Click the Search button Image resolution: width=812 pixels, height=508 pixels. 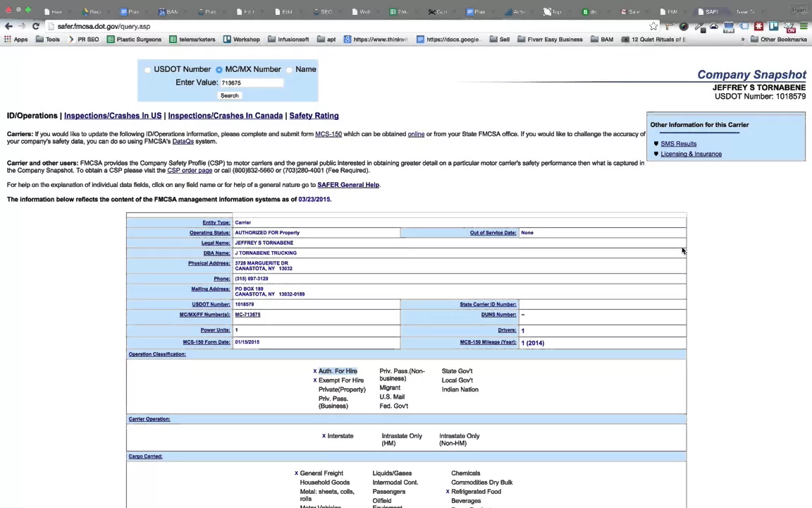coord(229,95)
